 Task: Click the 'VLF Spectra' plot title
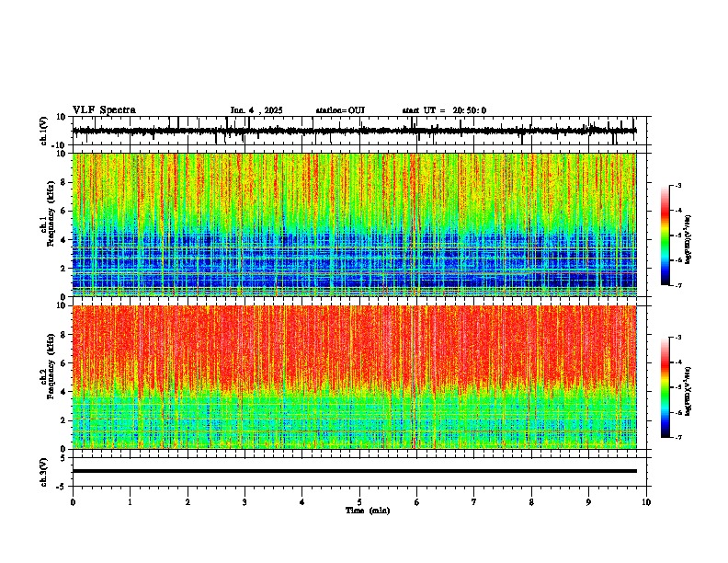pyautogui.click(x=104, y=110)
